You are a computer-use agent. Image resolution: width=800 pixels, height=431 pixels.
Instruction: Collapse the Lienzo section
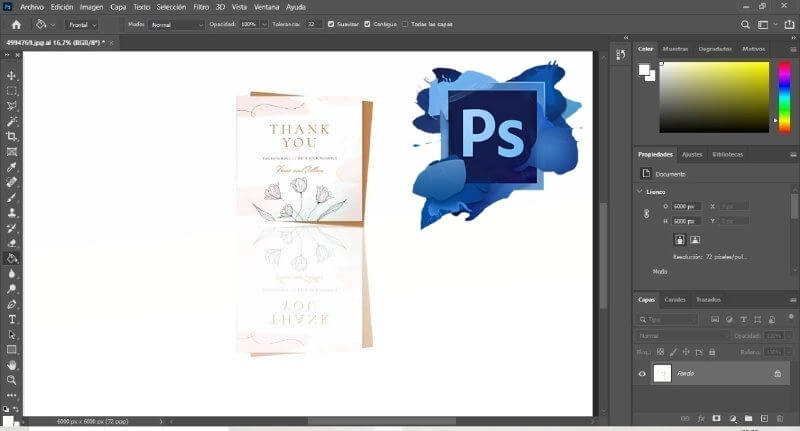coord(640,191)
